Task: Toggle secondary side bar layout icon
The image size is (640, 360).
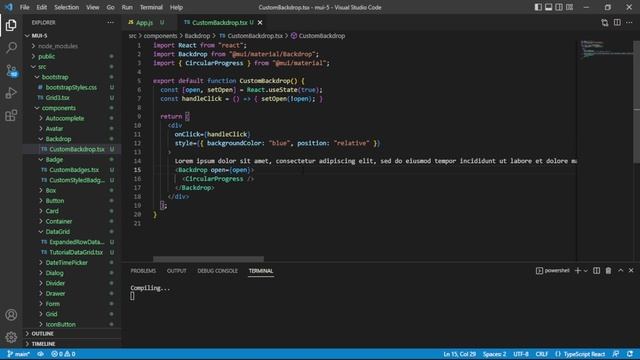Action: [559, 7]
